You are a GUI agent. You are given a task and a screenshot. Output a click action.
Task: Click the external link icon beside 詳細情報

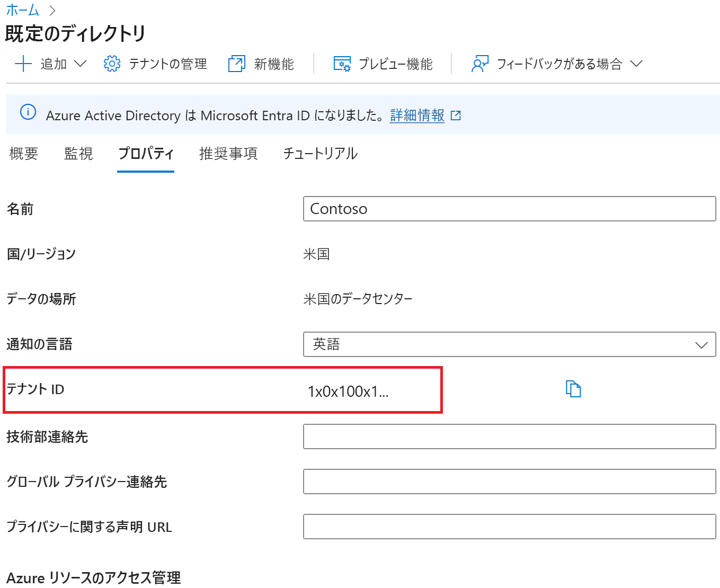point(456,115)
